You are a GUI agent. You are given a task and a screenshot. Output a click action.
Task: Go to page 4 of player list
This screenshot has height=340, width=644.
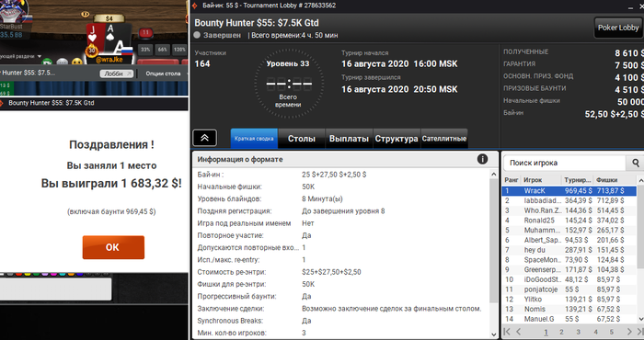tap(595, 332)
